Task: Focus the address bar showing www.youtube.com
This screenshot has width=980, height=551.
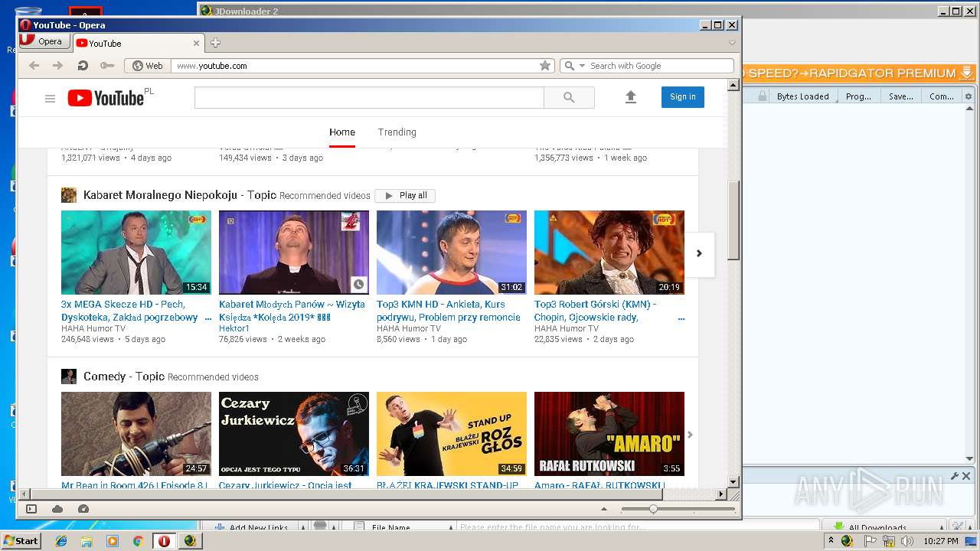Action: 356,66
